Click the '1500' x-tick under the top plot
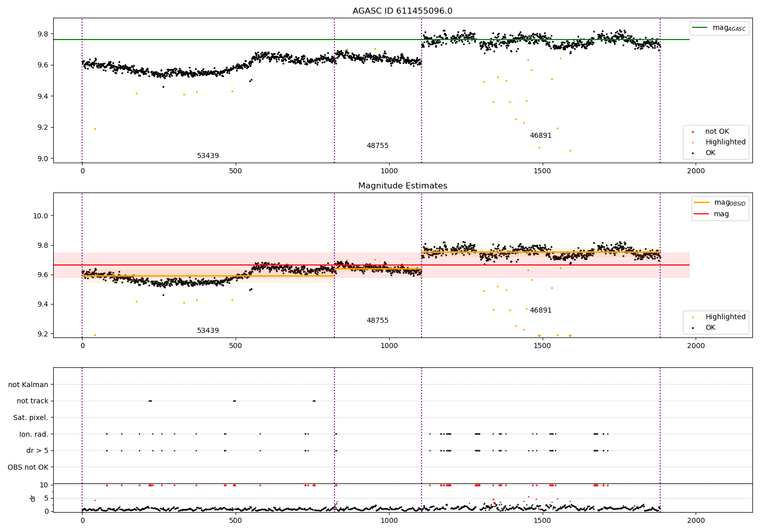Viewport: 760px width, 532px height. coord(542,171)
